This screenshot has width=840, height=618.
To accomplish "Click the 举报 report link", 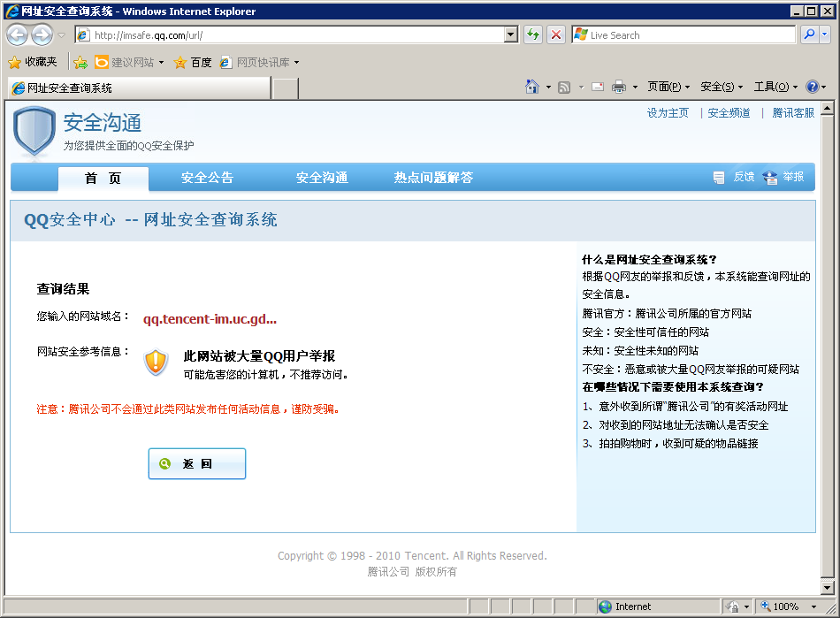I will point(793,177).
